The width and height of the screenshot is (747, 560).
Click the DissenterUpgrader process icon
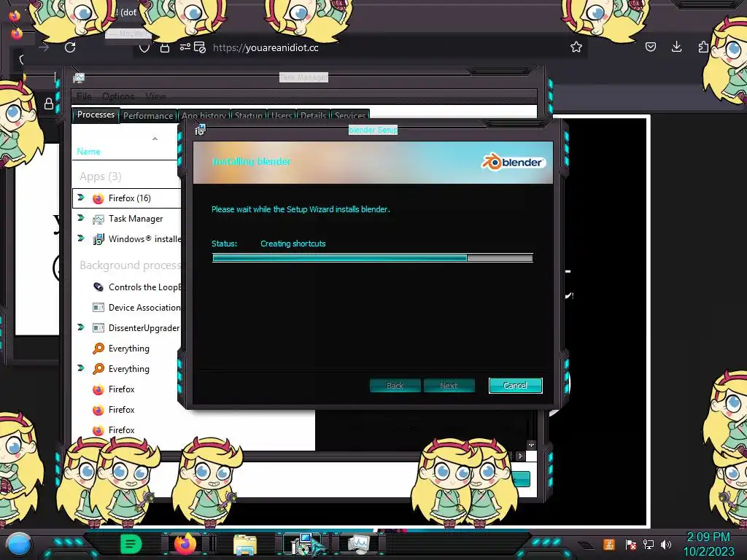(x=98, y=328)
